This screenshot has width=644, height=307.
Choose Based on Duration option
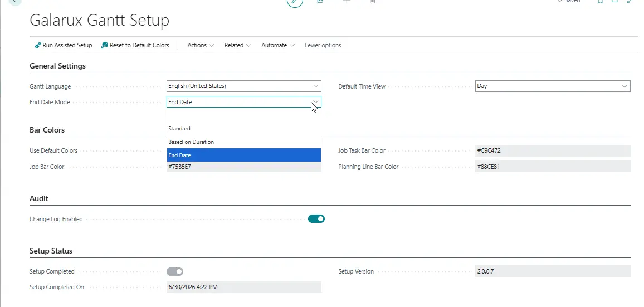click(x=243, y=142)
